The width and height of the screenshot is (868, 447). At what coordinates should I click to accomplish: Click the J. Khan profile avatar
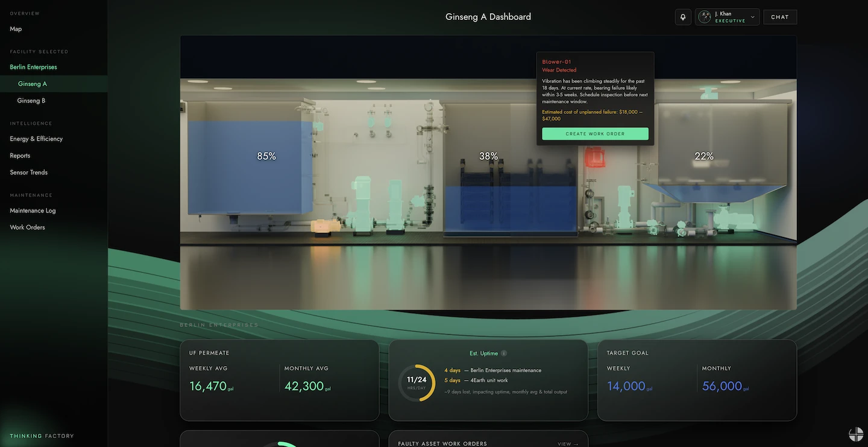704,17
